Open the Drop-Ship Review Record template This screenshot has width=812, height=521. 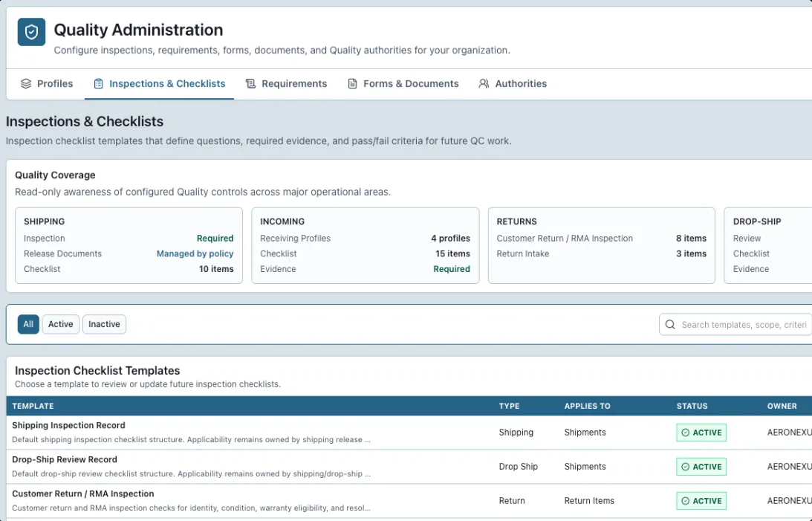coord(64,459)
